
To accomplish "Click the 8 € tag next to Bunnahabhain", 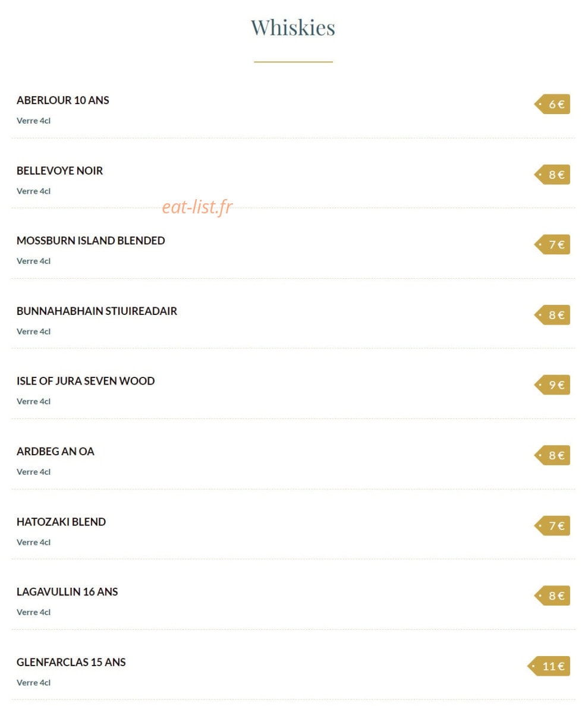I will tap(552, 315).
